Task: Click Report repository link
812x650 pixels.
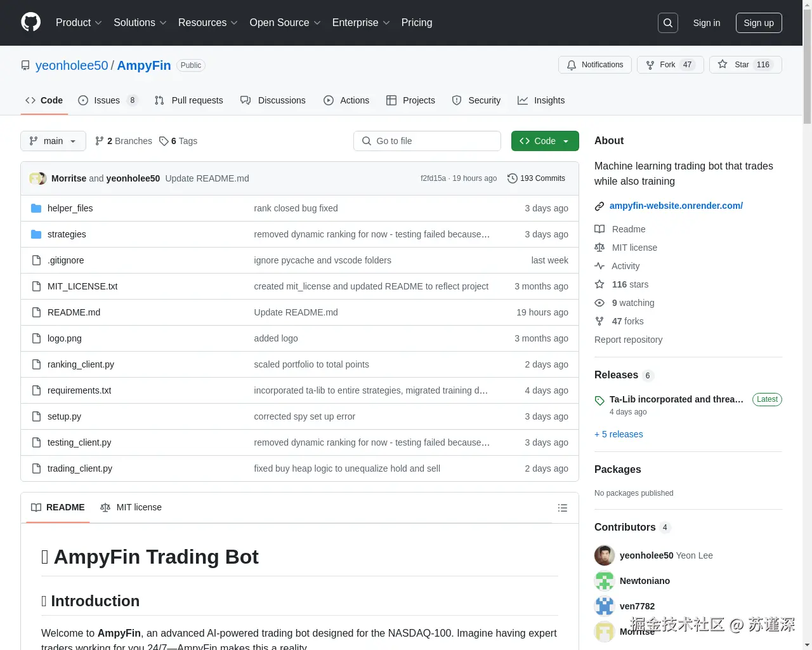Action: (x=628, y=340)
